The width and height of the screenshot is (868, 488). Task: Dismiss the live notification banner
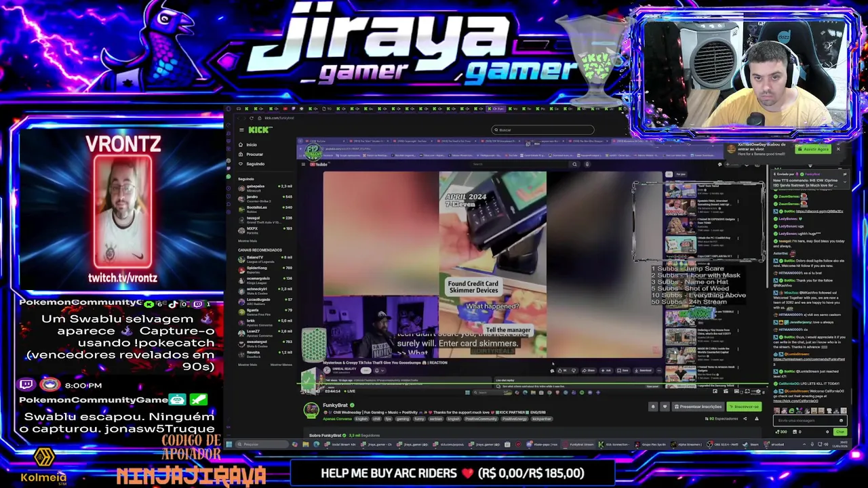pyautogui.click(x=838, y=149)
